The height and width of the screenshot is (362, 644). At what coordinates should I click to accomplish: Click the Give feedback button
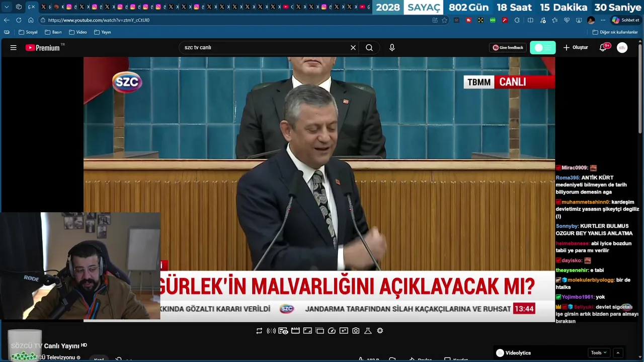tap(508, 48)
